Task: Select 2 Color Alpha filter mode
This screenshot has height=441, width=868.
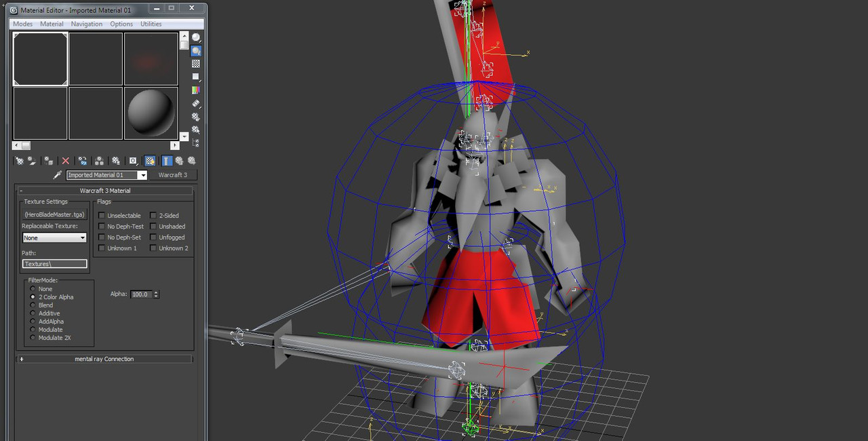Action: click(x=33, y=297)
